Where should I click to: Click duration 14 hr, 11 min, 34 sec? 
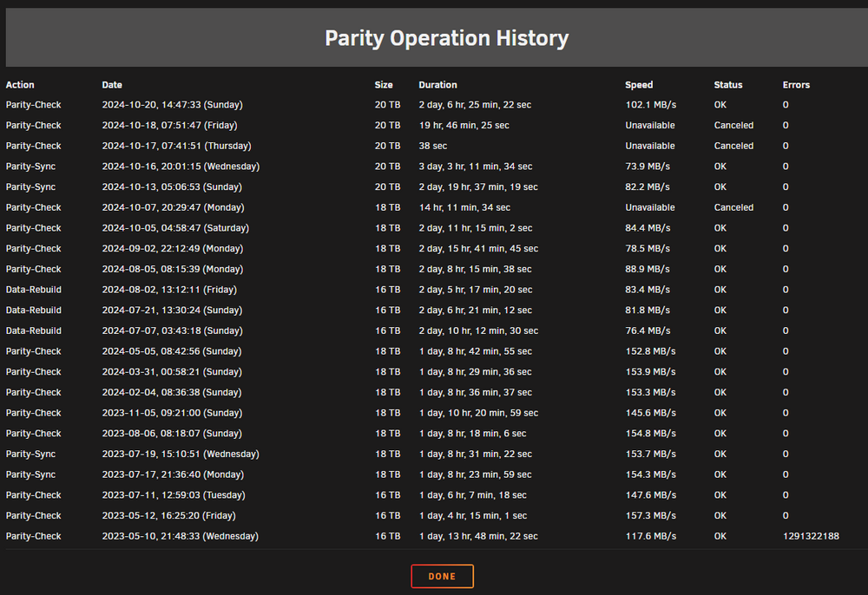(x=464, y=207)
